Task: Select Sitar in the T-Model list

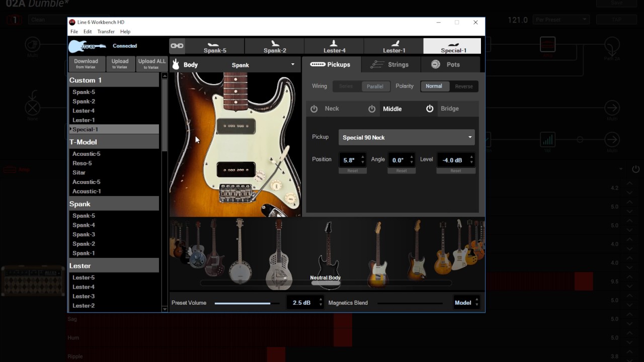Action: [x=79, y=172]
